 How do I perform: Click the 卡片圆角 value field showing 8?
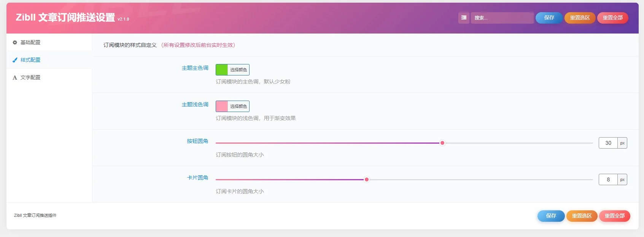point(608,179)
